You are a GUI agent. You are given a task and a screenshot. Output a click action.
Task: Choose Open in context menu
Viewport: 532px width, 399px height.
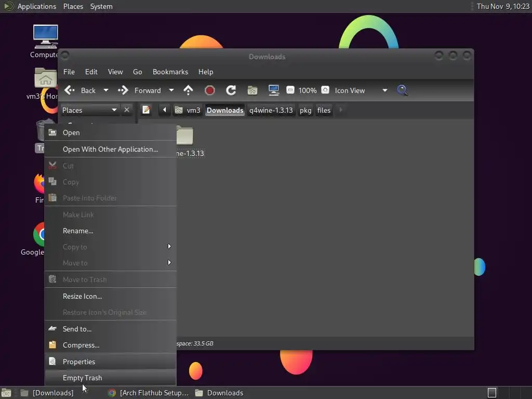tap(111, 132)
